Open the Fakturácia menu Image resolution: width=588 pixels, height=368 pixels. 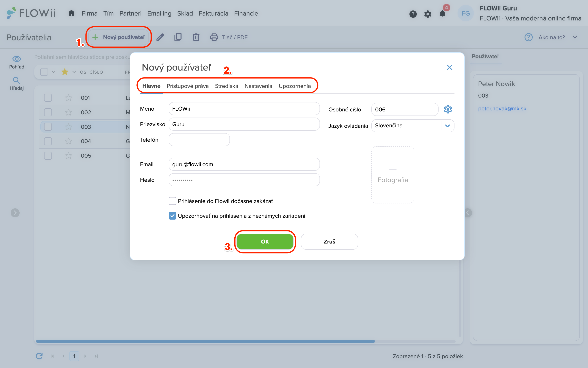[213, 13]
